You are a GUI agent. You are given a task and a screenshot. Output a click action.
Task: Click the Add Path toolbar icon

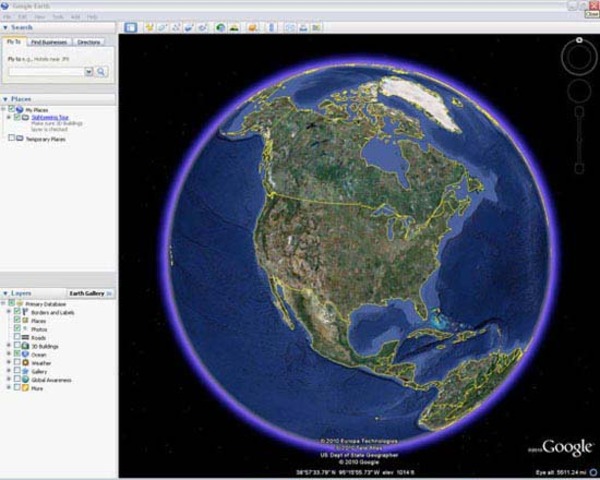coord(176,28)
